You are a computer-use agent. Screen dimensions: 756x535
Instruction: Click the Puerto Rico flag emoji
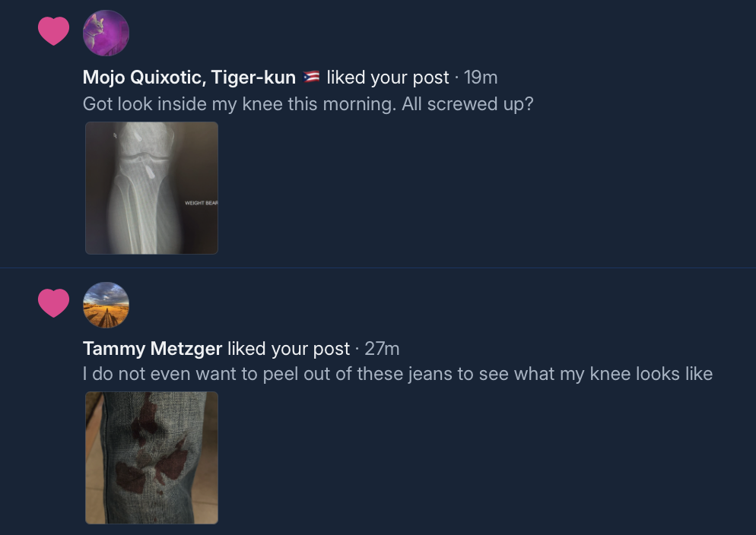tap(311, 78)
